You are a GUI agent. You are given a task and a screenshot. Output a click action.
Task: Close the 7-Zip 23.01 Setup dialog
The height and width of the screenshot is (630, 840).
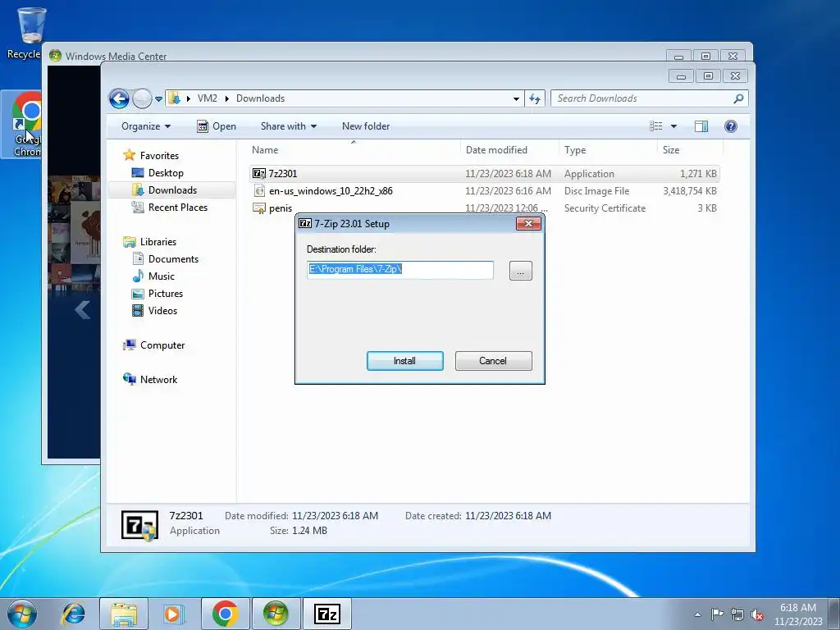tap(528, 223)
